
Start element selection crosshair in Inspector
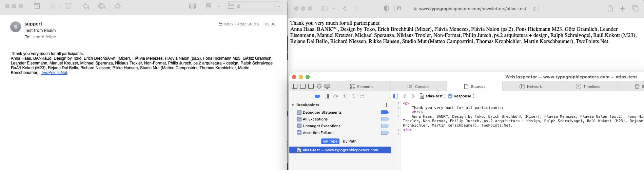[x=319, y=87]
